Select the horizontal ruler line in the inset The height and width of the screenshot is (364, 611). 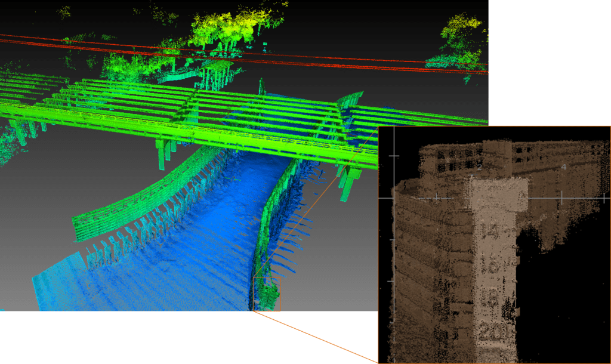(x=536, y=198)
